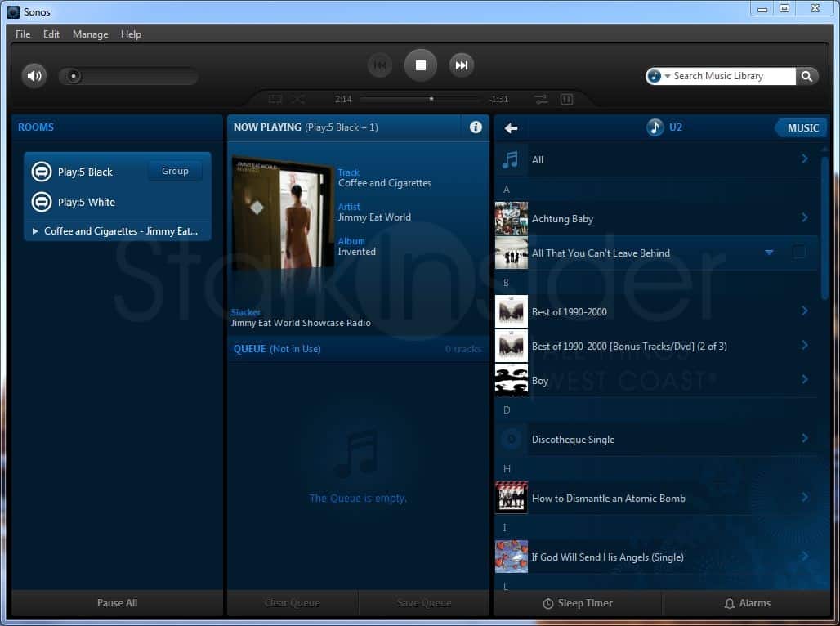Click the Discotheque Single disc icon
840x626 pixels.
point(511,439)
